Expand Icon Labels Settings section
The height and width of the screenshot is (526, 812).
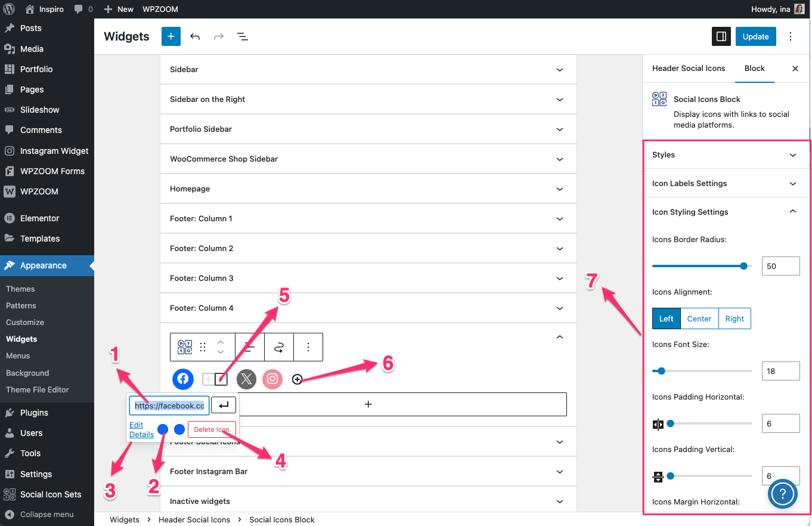click(724, 183)
